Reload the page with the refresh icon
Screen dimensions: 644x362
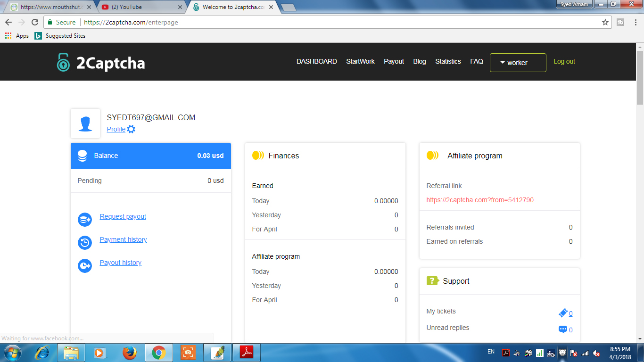pos(35,22)
